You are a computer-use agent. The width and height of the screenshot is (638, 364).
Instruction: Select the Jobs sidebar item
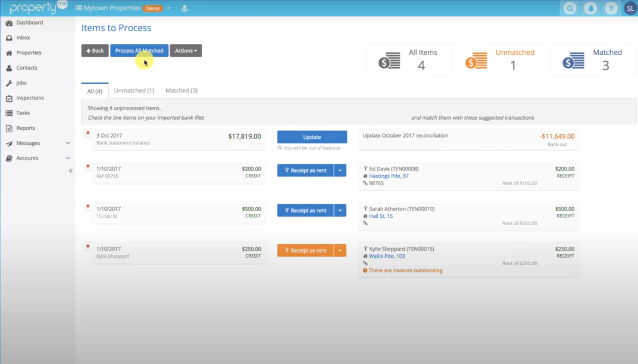[x=21, y=83]
